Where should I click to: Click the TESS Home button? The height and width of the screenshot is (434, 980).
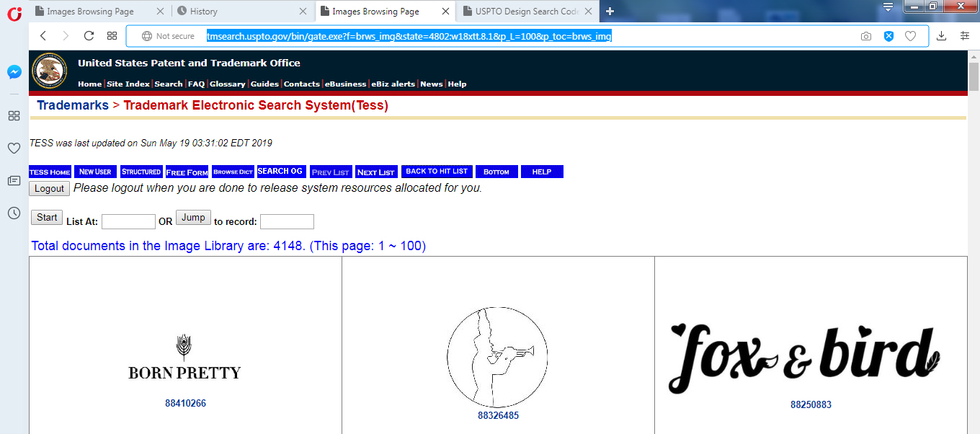[x=50, y=172]
